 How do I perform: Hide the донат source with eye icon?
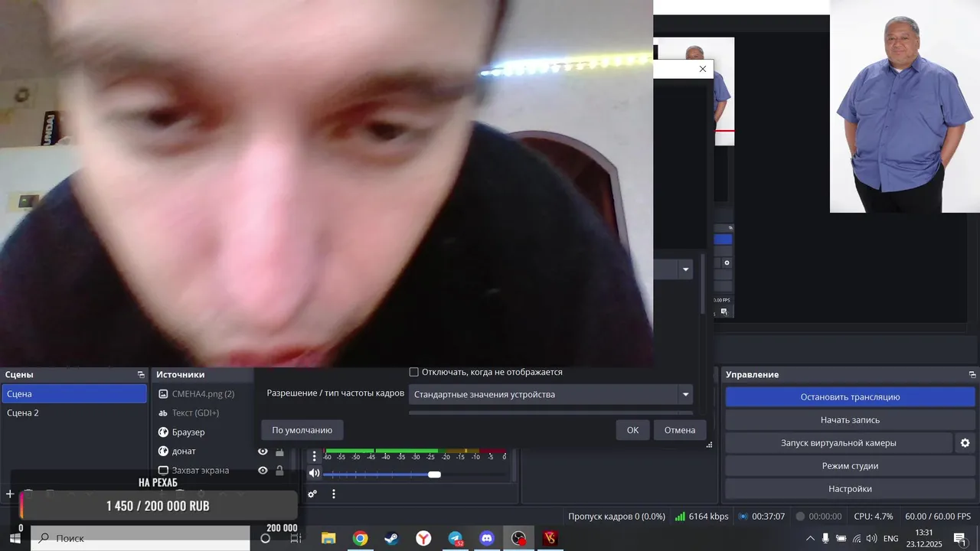[x=263, y=452]
